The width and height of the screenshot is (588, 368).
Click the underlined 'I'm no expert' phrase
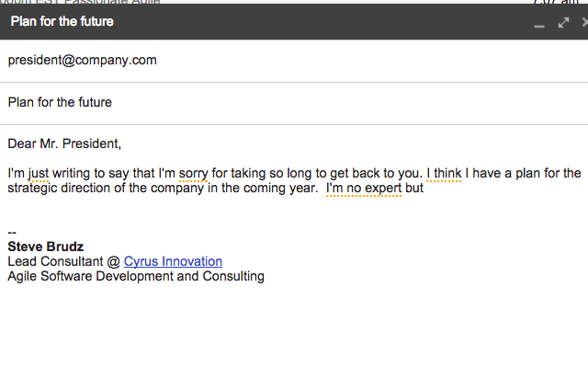(x=363, y=189)
